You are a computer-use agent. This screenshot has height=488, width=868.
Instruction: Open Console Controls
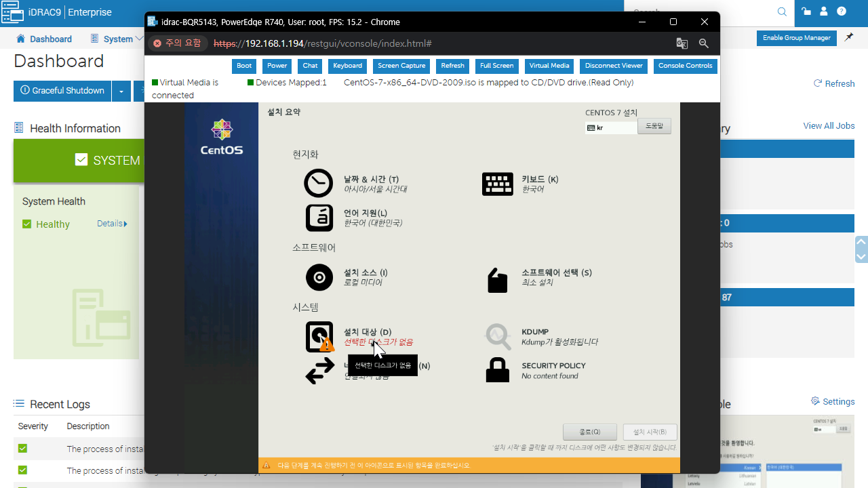(685, 66)
